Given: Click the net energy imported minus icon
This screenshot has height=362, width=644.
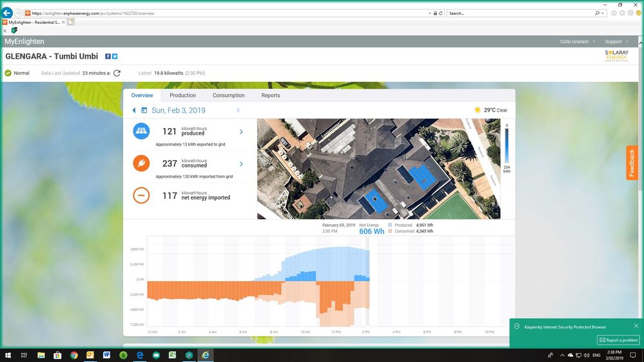Looking at the screenshot, I should pos(141,195).
